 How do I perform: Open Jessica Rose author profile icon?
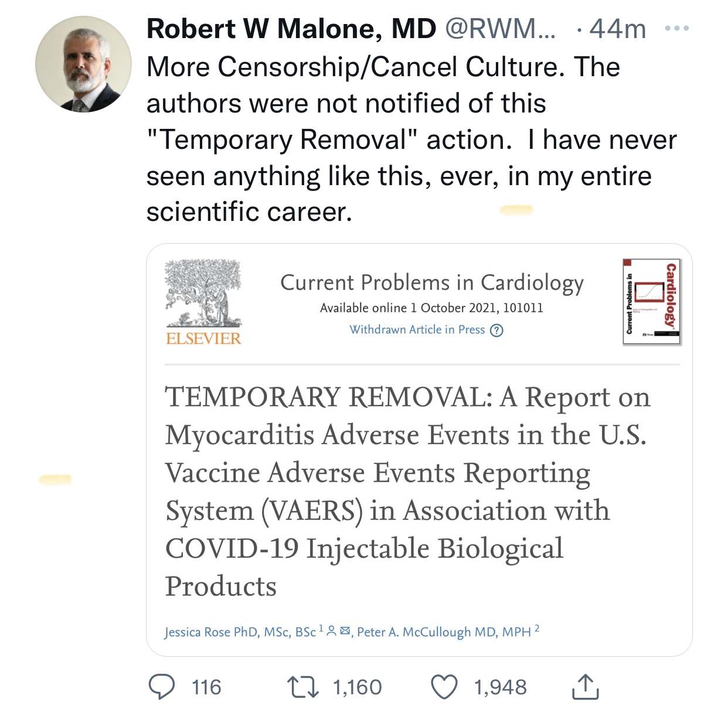pos(331,631)
